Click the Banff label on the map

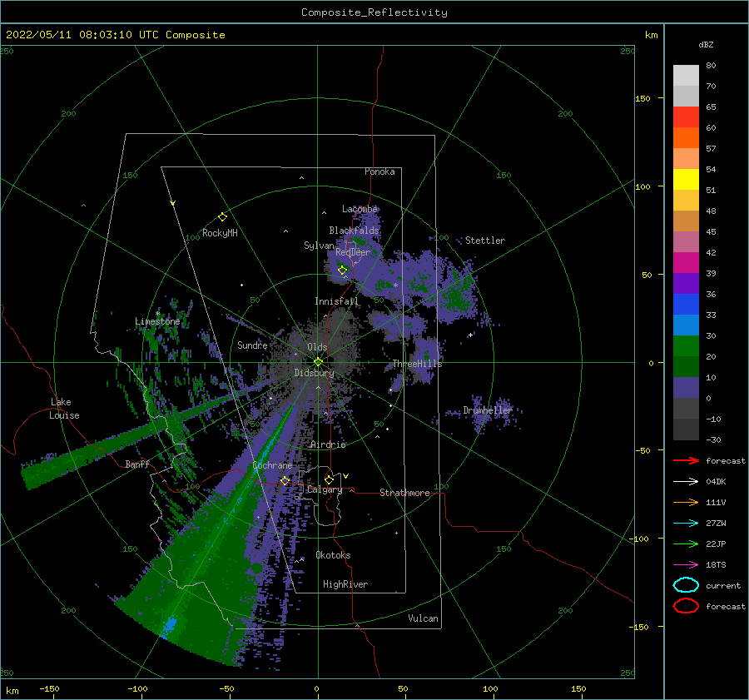137,464
